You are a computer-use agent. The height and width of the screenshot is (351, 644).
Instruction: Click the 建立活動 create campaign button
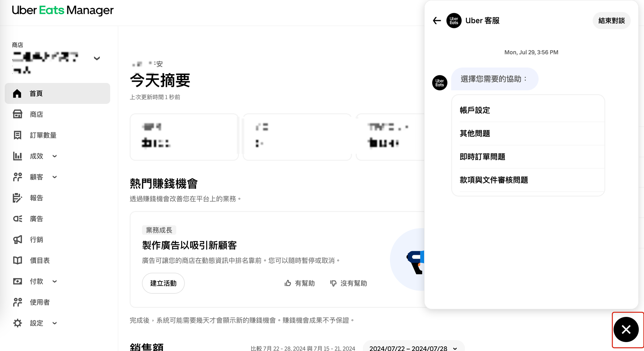click(163, 283)
